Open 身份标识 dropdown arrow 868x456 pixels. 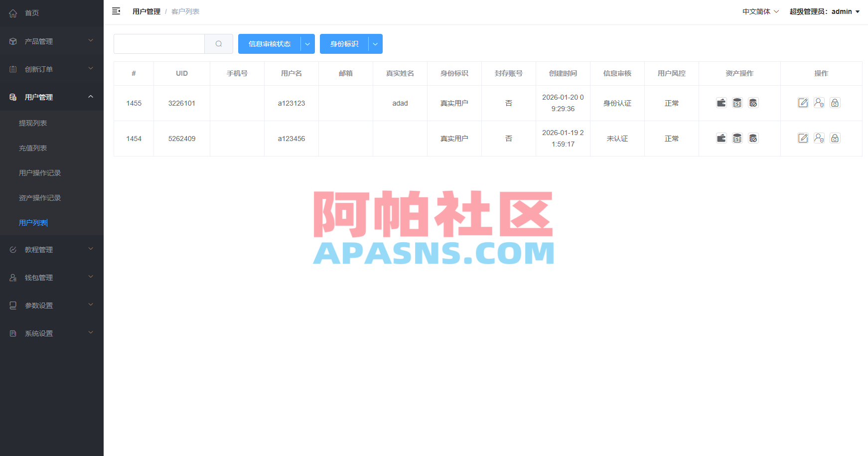point(376,44)
